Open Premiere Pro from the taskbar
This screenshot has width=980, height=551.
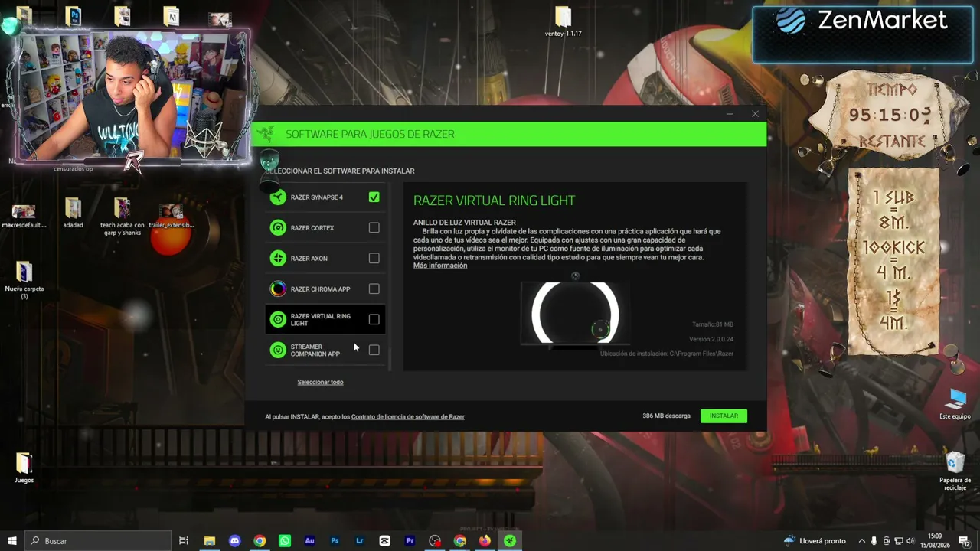410,541
